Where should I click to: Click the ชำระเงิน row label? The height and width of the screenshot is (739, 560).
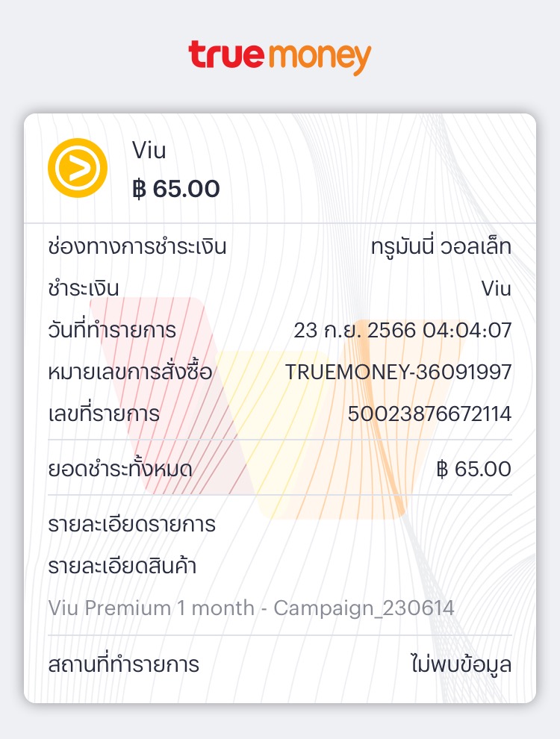[x=83, y=288]
